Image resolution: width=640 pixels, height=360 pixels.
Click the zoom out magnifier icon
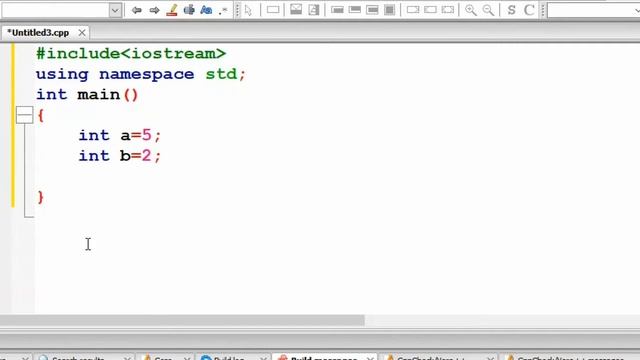(x=488, y=10)
